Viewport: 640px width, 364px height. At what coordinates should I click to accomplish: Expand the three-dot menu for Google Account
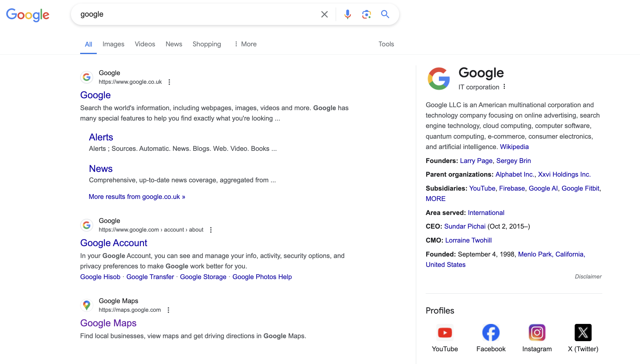(x=211, y=230)
